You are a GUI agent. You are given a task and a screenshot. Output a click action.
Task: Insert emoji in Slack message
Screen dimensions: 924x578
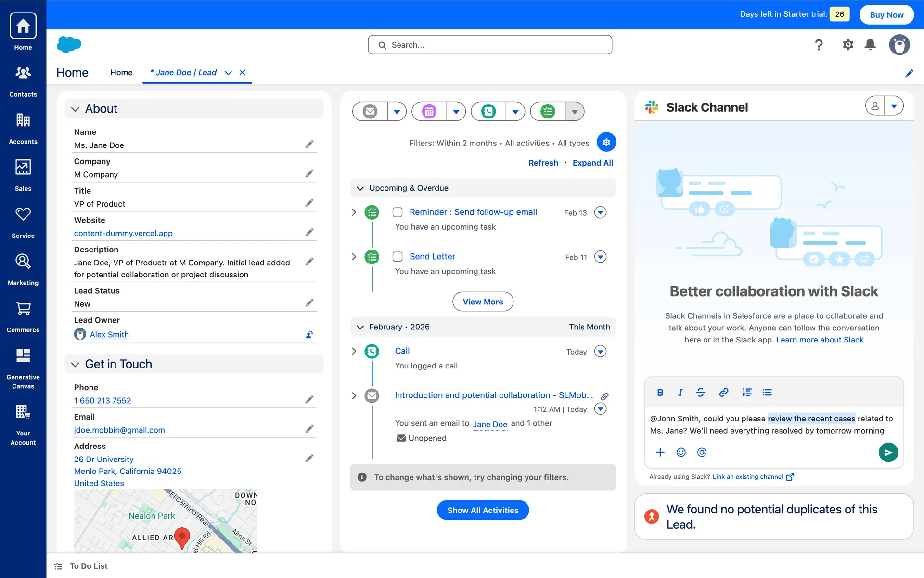click(x=680, y=452)
